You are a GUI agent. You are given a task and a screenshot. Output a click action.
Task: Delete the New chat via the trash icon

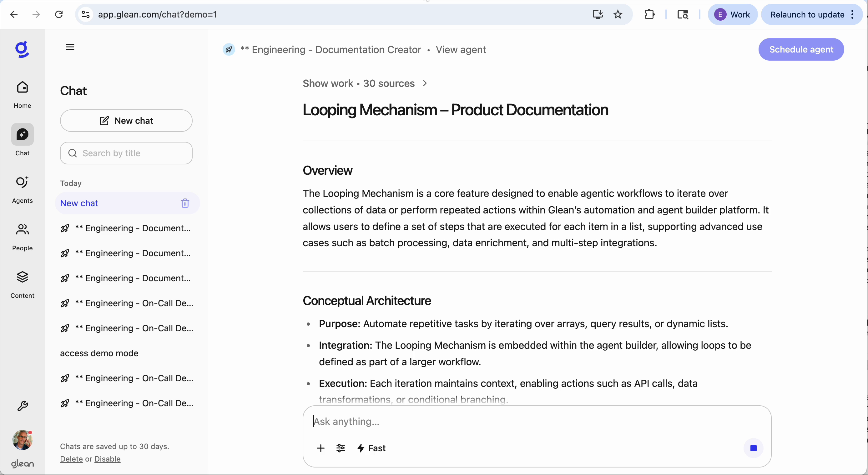click(185, 203)
